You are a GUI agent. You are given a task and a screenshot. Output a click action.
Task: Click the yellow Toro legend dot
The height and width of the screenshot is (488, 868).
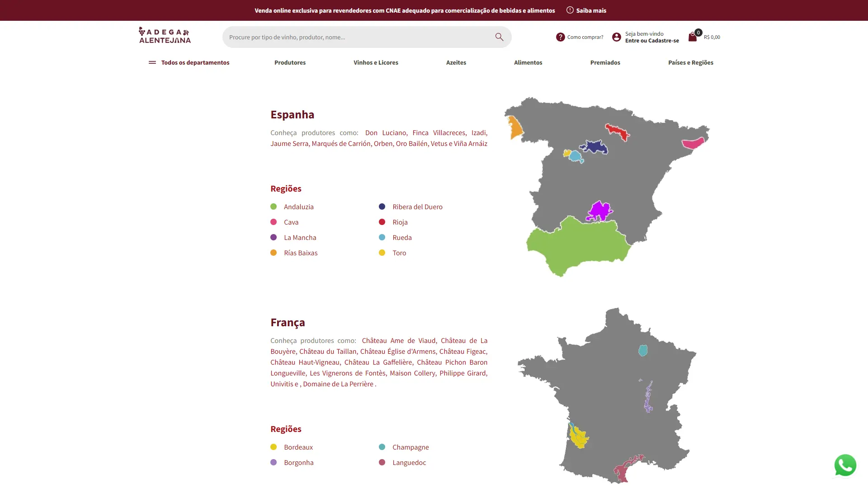[x=382, y=253]
